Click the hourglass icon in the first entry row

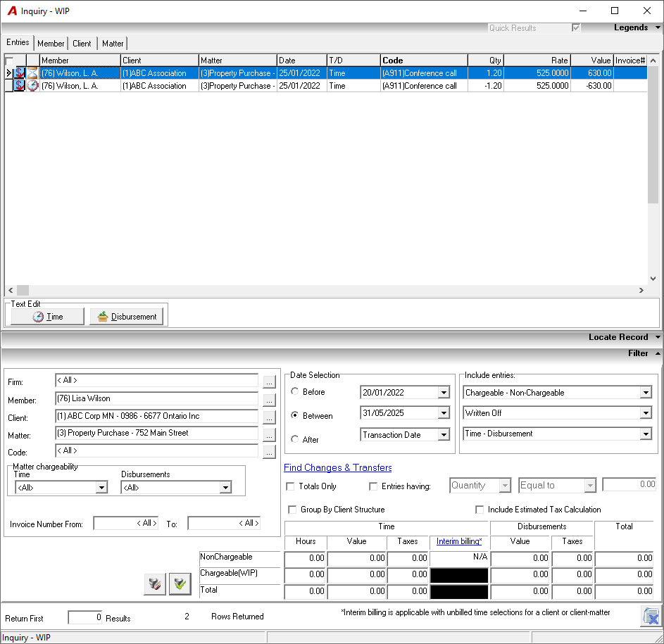click(x=32, y=73)
